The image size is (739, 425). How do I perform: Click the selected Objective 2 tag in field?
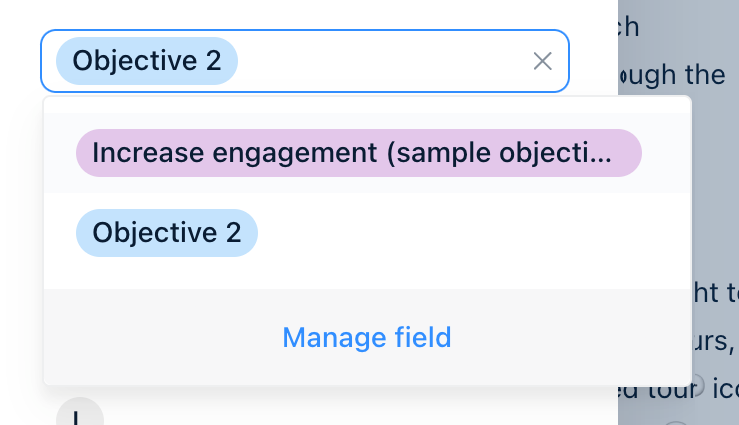(x=146, y=61)
